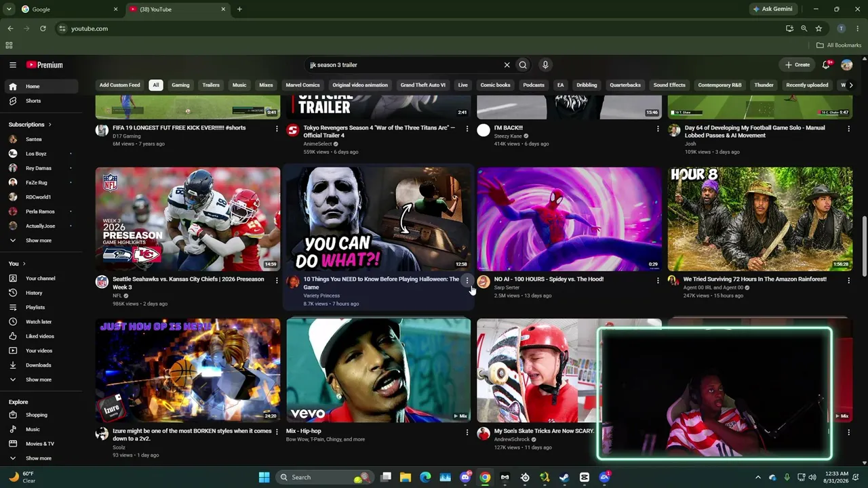The width and height of the screenshot is (868, 488).
Task: Show hidden system tray icons
Action: [758, 477]
